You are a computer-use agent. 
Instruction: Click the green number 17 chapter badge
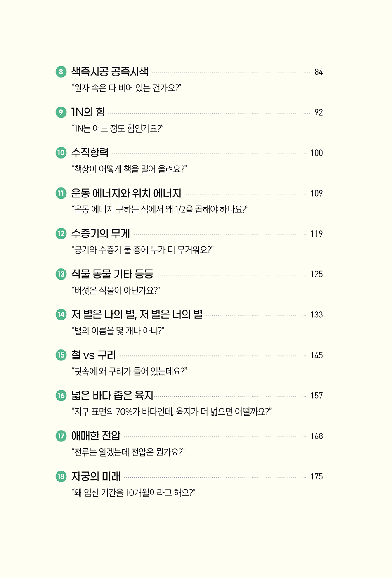click(61, 436)
